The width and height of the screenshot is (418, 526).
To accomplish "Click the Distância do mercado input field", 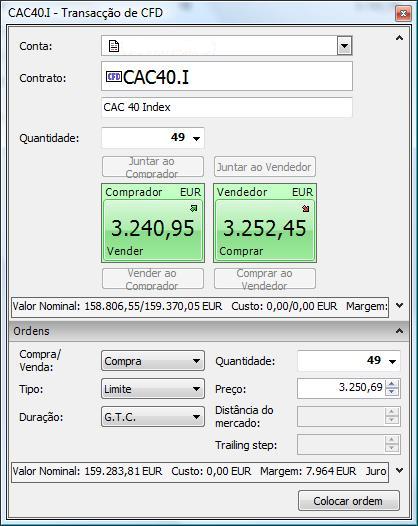I will pyautogui.click(x=349, y=416).
